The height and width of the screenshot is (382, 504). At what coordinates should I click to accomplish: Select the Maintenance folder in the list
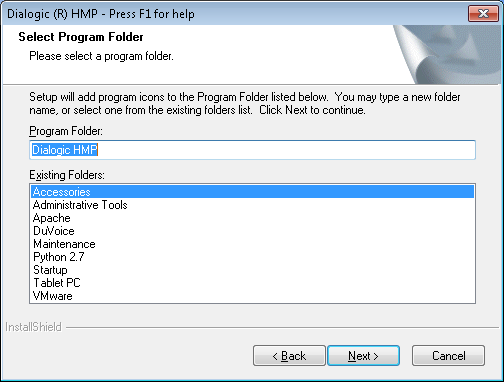click(x=252, y=244)
